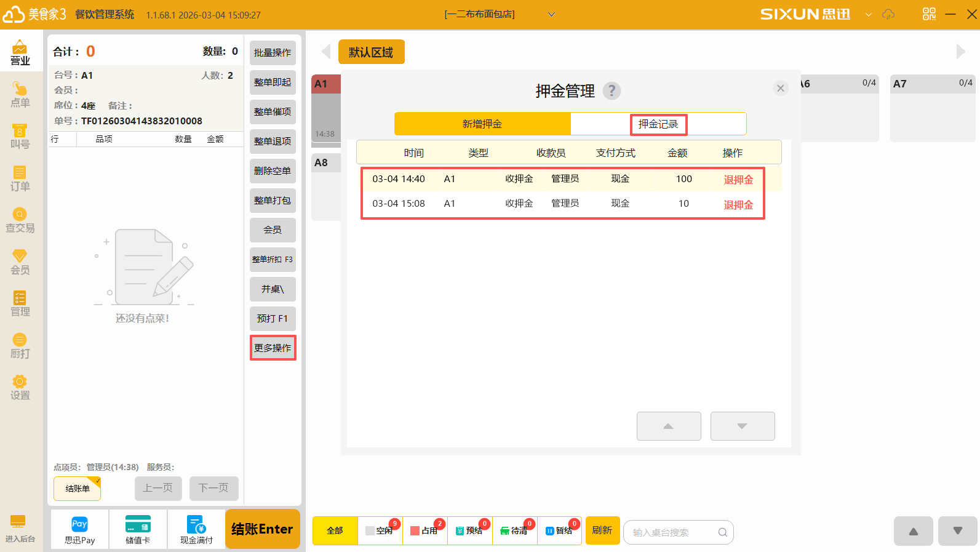Click the table search input field
Screen dimensions: 980x552
tap(674, 532)
